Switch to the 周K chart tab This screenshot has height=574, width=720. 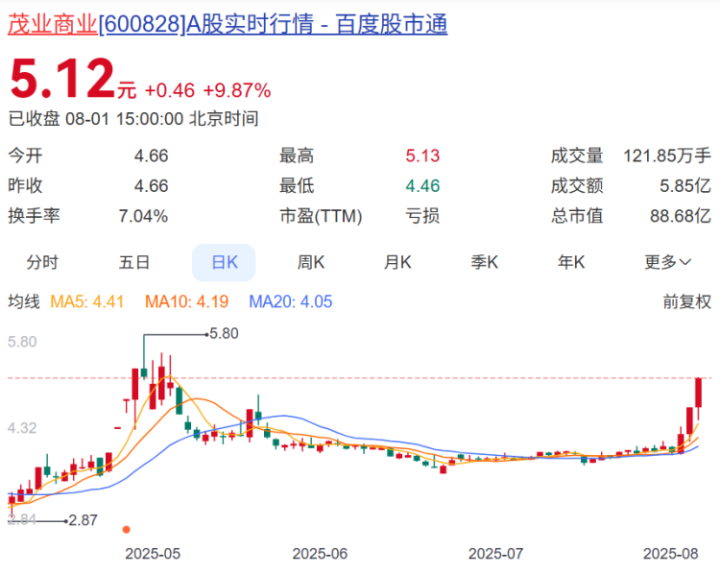pos(311,263)
